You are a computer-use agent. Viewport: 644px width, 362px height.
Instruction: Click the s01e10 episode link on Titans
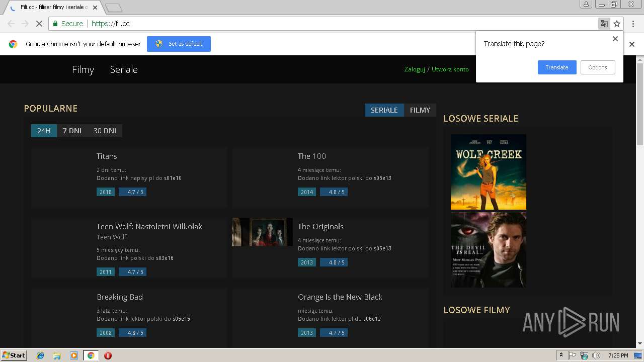173,178
